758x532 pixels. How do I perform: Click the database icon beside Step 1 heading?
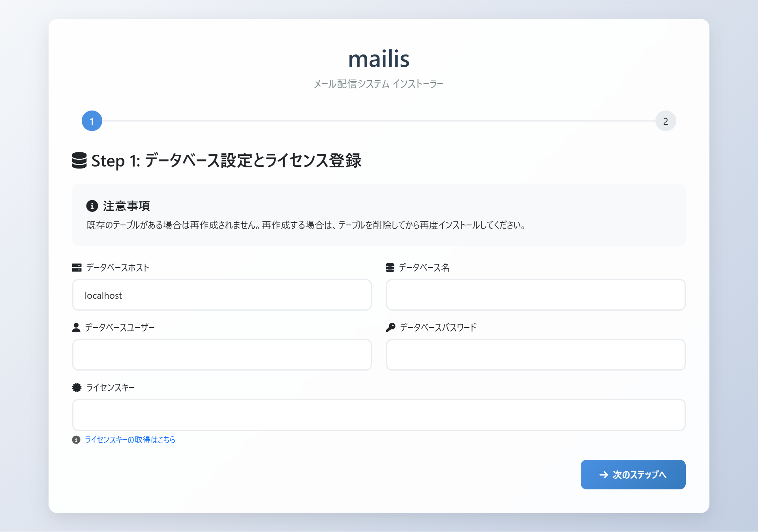tap(79, 160)
